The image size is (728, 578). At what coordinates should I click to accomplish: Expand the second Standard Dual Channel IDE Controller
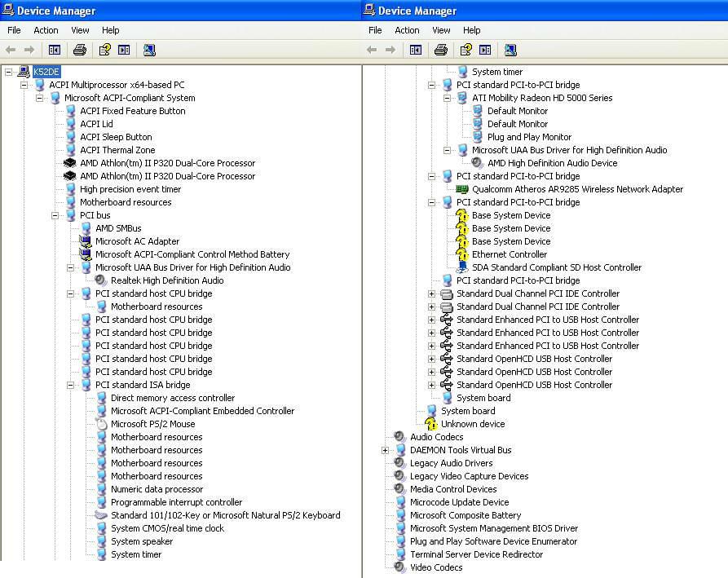(431, 307)
